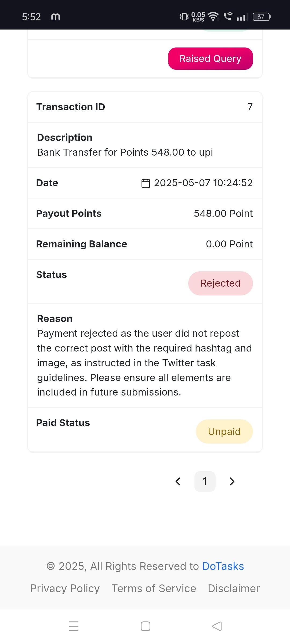This screenshot has height=644, width=290.
Task: Open the DoTasks link in the footer
Action: [x=223, y=566]
